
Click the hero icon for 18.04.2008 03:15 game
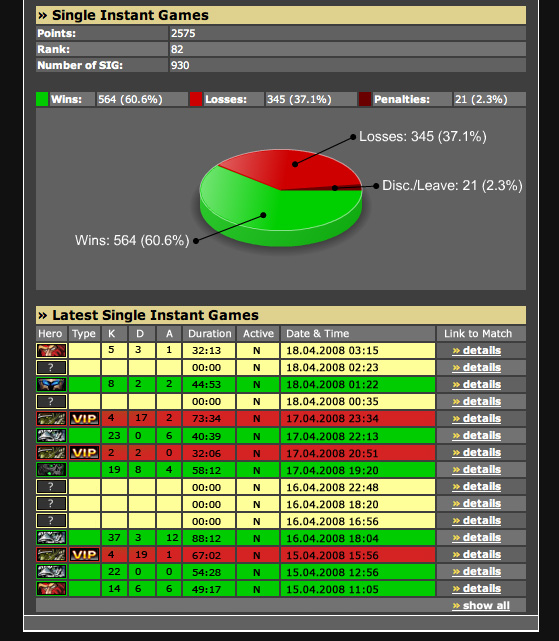(x=51, y=350)
